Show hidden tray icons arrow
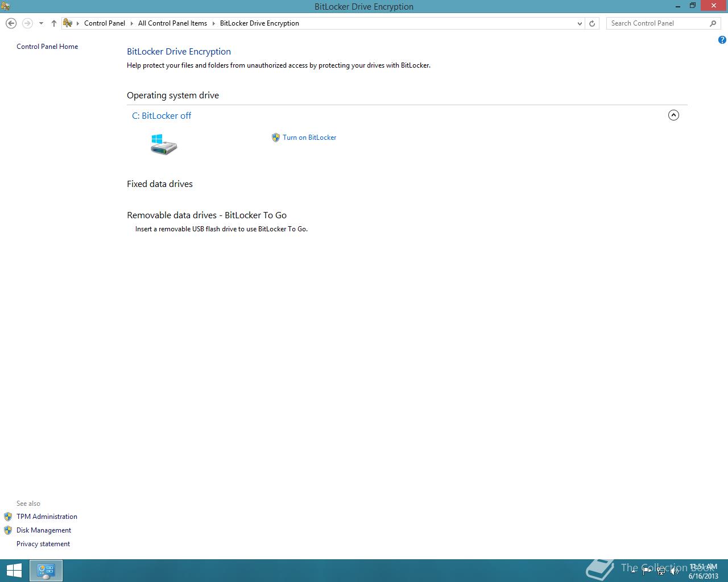The width and height of the screenshot is (728, 582). click(633, 571)
